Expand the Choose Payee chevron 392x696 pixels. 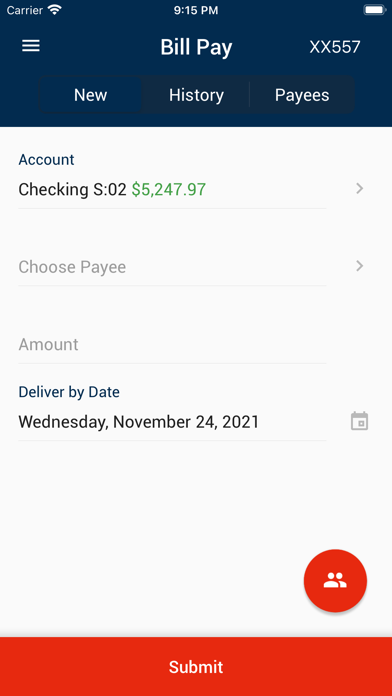(360, 266)
